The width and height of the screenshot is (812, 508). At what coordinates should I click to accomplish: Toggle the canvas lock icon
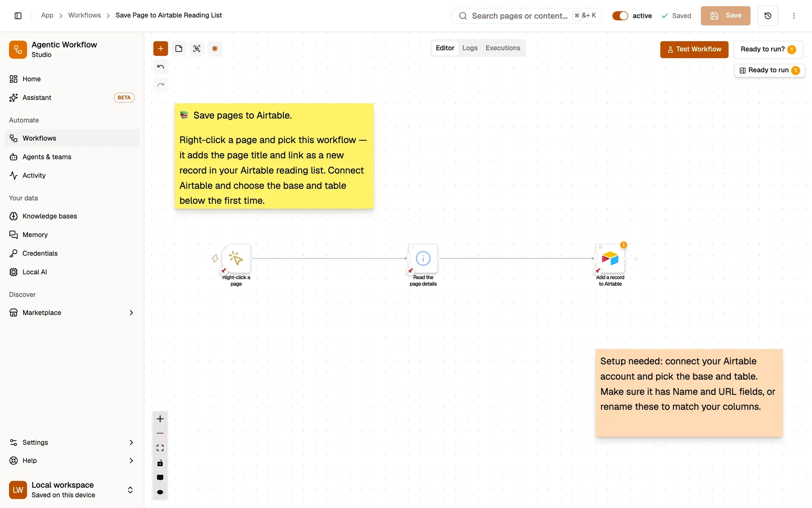(x=160, y=463)
